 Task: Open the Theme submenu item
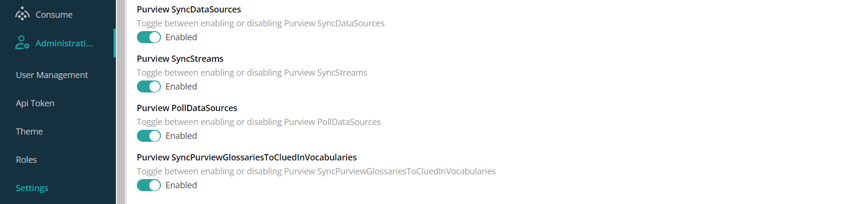pyautogui.click(x=29, y=131)
